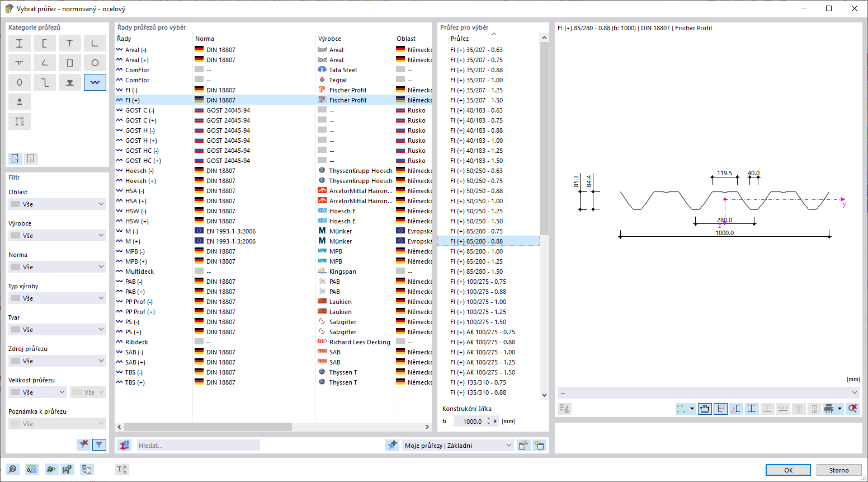Open the Výrobce filter dropdown
The image size is (868, 482).
coord(57,236)
